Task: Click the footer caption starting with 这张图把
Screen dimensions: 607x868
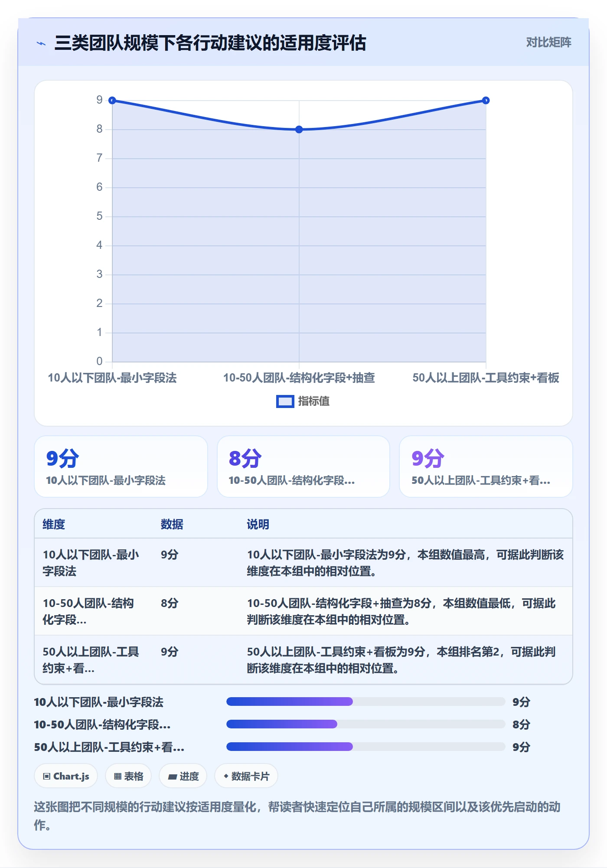Action: tap(297, 816)
